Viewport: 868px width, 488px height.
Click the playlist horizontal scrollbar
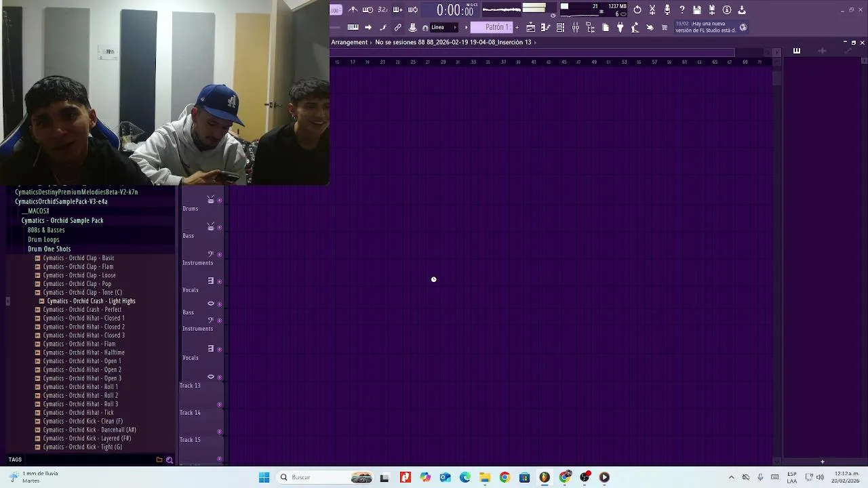point(532,52)
